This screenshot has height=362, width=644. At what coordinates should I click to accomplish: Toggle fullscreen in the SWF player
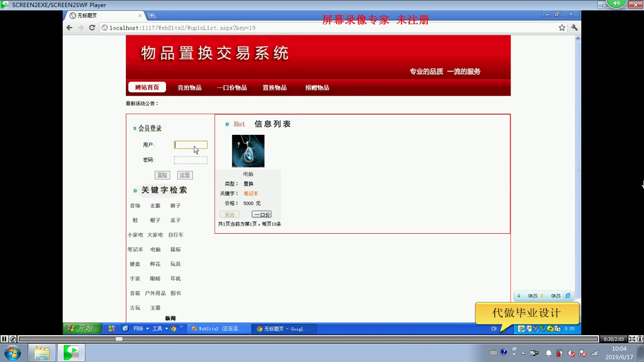632,339
